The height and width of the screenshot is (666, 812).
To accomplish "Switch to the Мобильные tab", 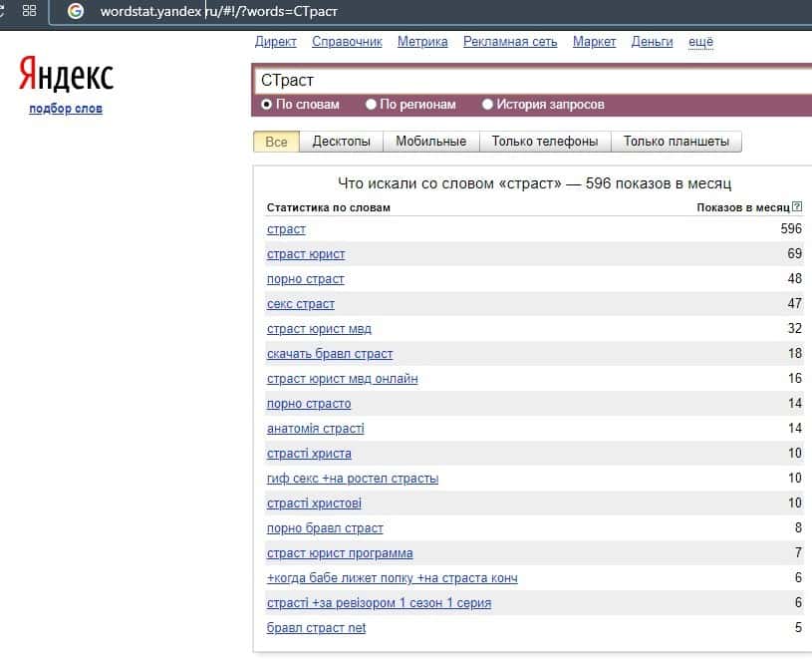I will coord(430,142).
